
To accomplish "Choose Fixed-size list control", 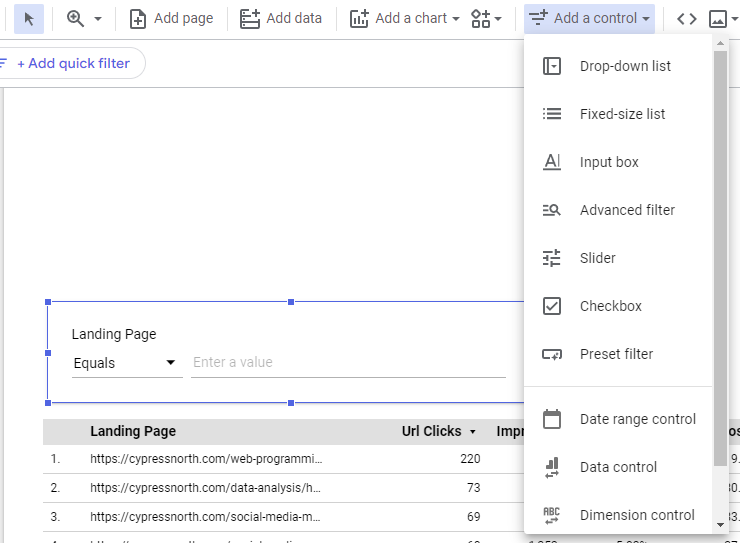I will point(618,114).
